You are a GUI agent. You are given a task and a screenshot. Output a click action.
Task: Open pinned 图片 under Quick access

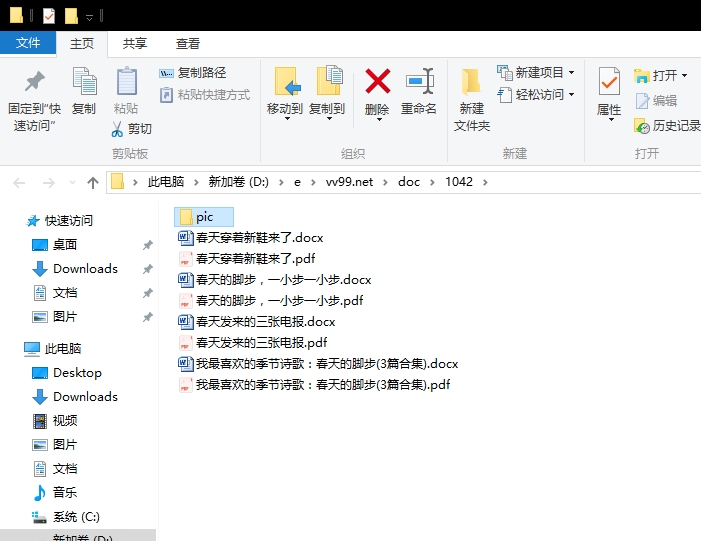[55, 317]
